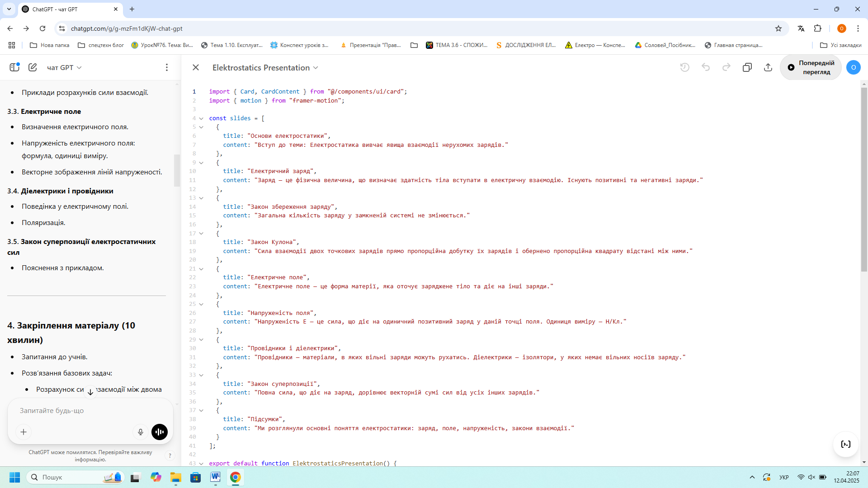Activate microphone dictation in the prompt box
868x488 pixels.
tap(141, 432)
